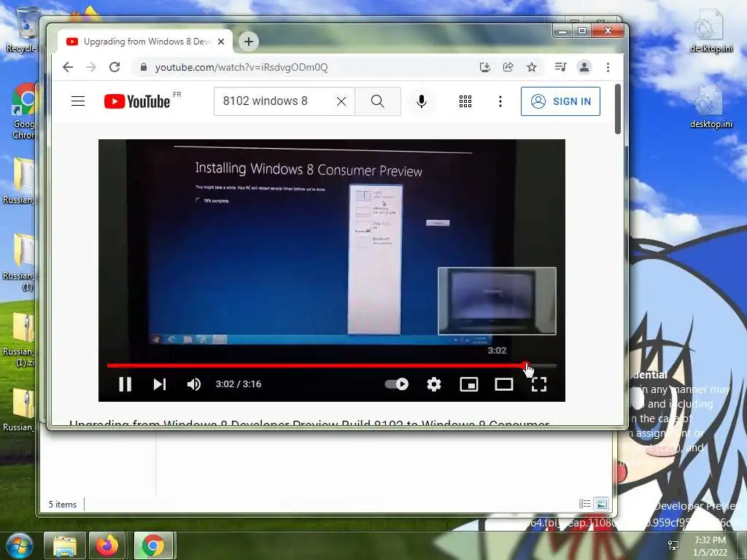Switch to theater mode

point(503,384)
